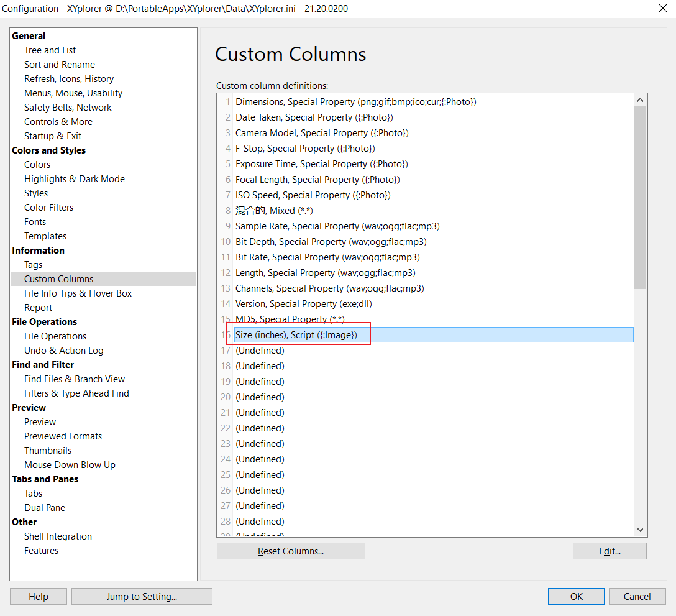The image size is (676, 616).
Task: Confirm changes with the OK button
Action: (576, 596)
